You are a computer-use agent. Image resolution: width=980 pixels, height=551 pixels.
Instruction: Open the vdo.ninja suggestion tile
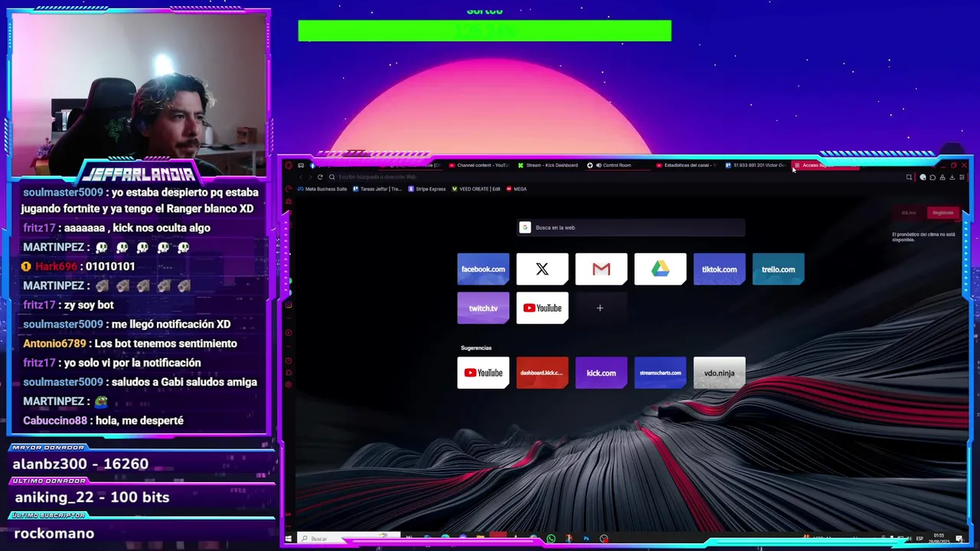click(719, 373)
